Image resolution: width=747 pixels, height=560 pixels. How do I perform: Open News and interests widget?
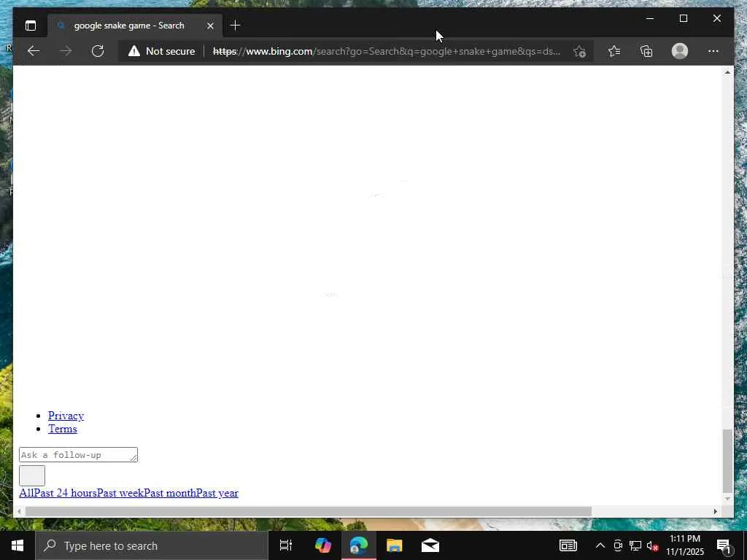pos(568,545)
